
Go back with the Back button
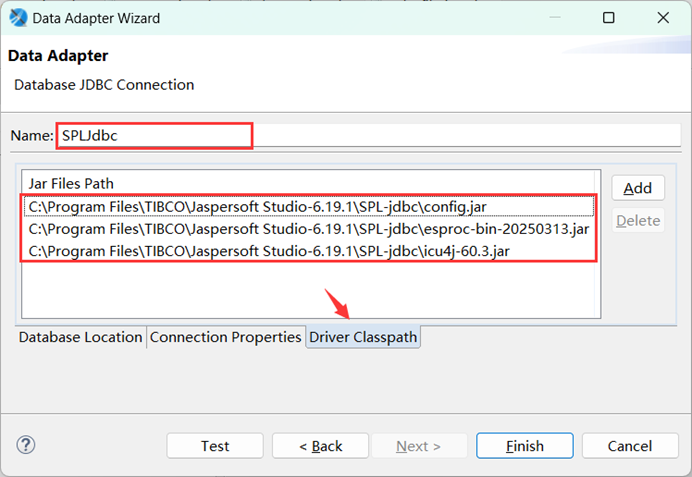tap(320, 446)
